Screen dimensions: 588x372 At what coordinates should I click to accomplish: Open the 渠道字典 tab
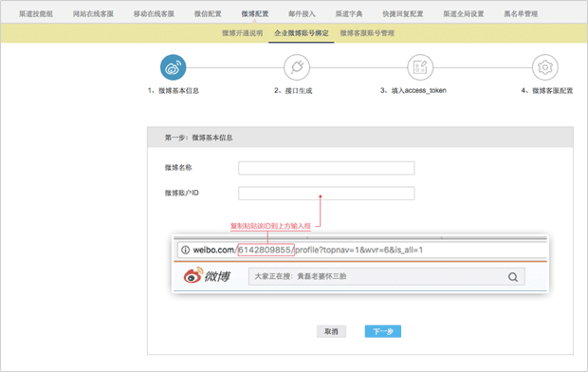point(349,14)
